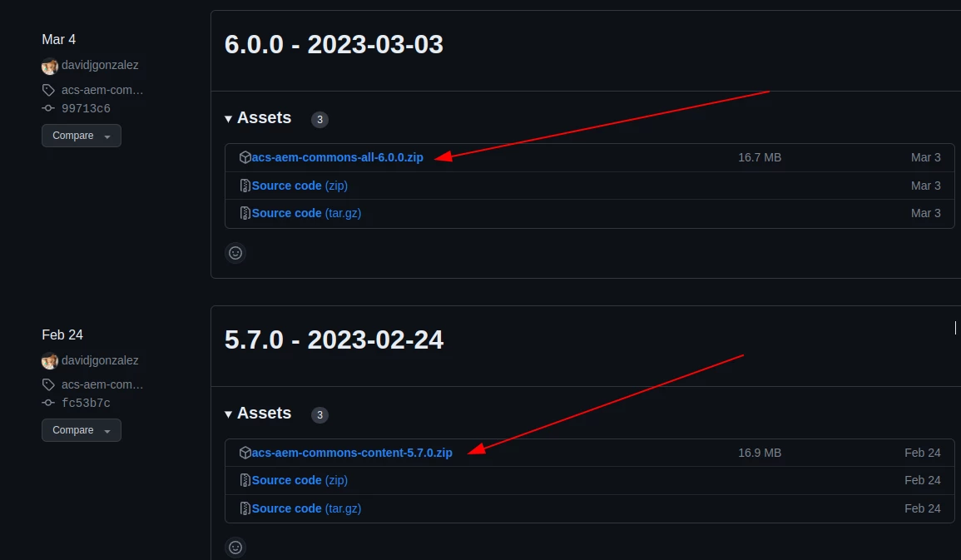The image size is (961, 560).
Task: Download 5.7.0 Source code (tar.gz)
Action: coord(306,508)
